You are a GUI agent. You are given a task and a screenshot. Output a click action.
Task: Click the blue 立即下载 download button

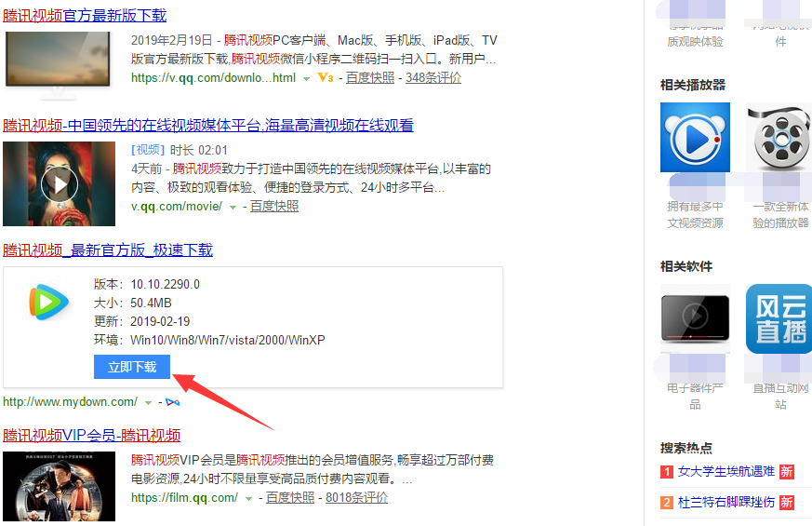[x=132, y=367]
